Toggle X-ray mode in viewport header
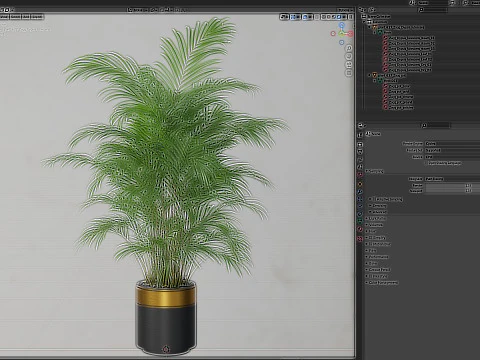Screen dimensions: 480x360 tap(317, 17)
